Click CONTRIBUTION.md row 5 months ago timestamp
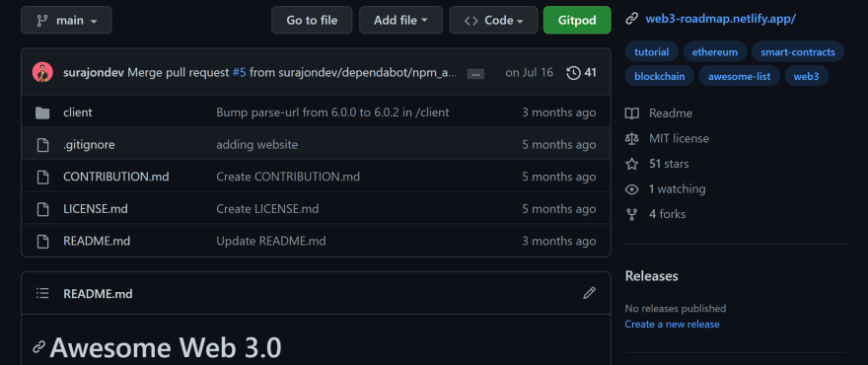 pos(559,177)
